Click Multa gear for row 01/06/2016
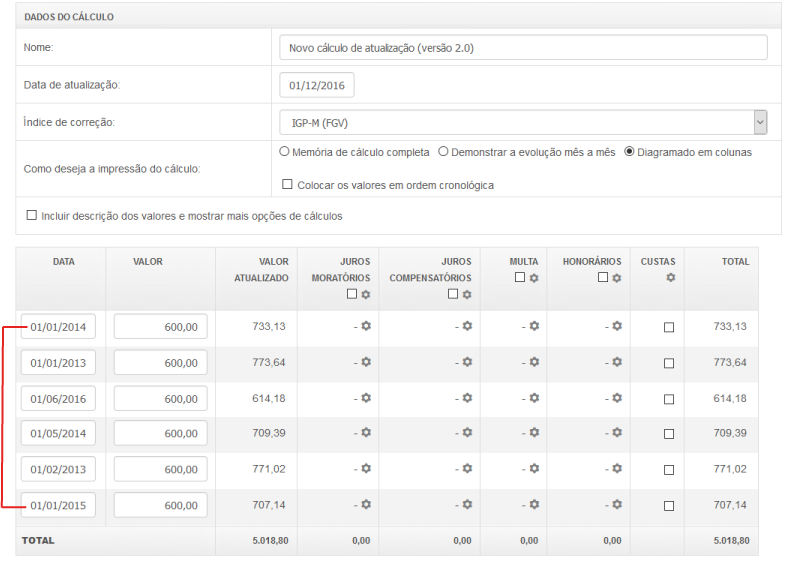Image resolution: width=786 pixels, height=561 pixels. (534, 398)
